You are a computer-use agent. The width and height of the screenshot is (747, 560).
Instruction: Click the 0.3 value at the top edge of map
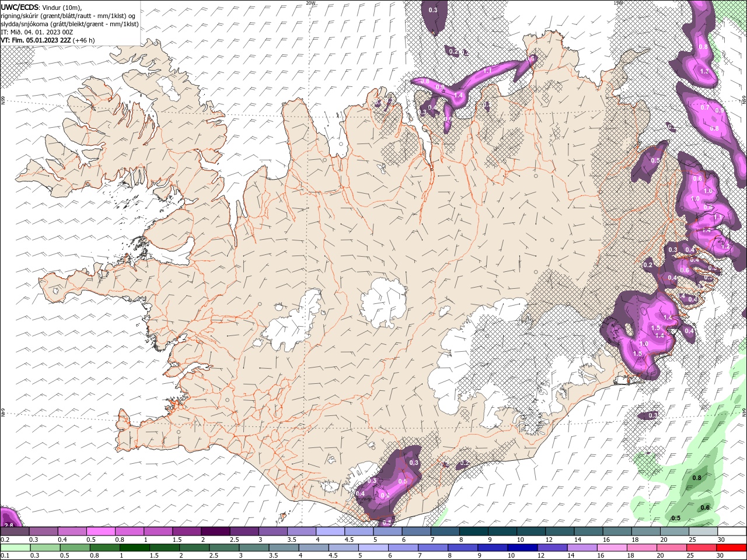[433, 10]
